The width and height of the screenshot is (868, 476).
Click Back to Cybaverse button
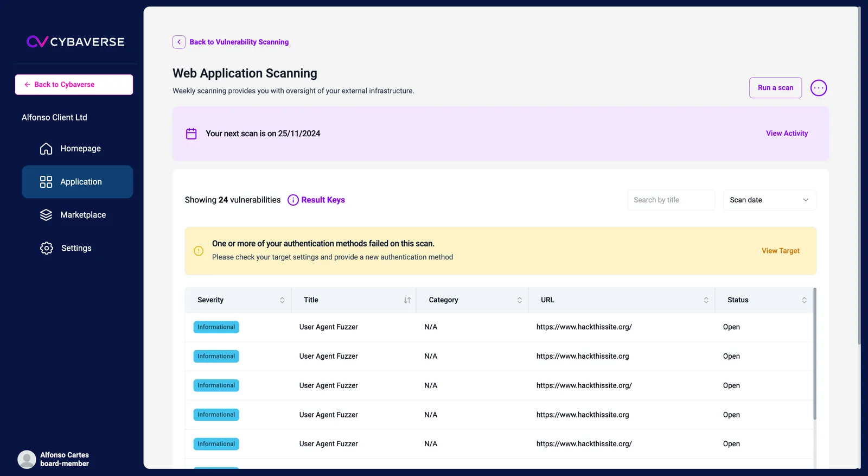click(x=74, y=85)
